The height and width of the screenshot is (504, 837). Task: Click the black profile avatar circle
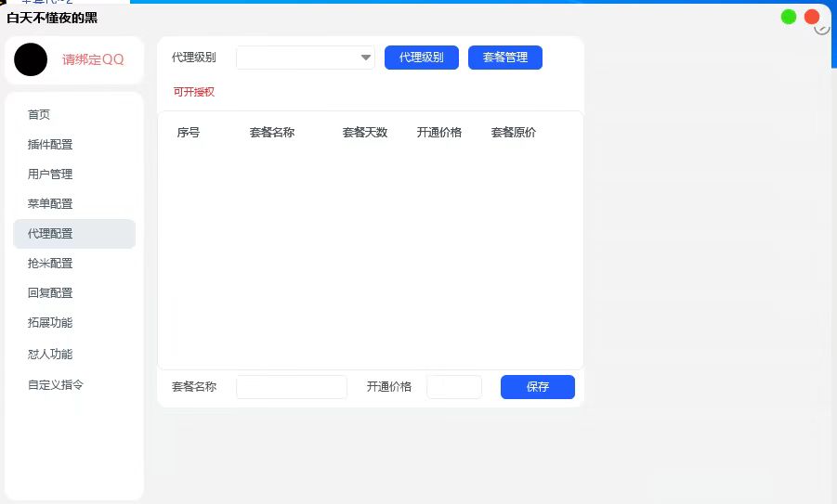31,59
